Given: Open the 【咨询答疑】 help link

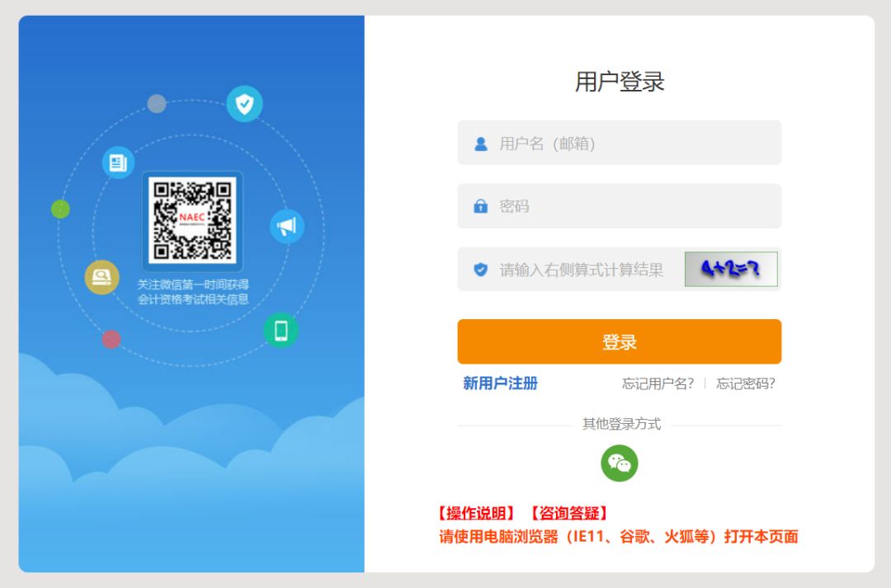Looking at the screenshot, I should [x=568, y=514].
